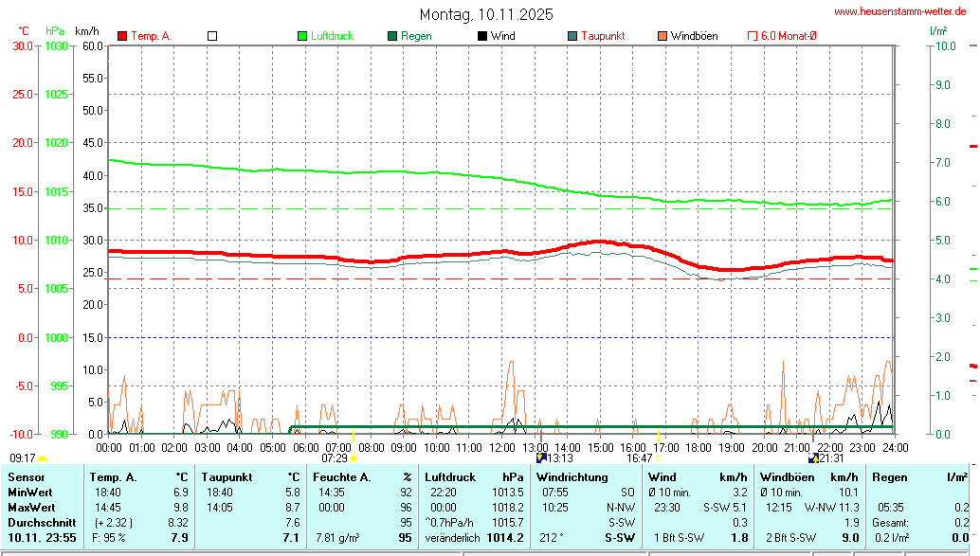Click the red Temp. A. legend square
Image resolution: width=980 pixels, height=556 pixels.
(122, 36)
